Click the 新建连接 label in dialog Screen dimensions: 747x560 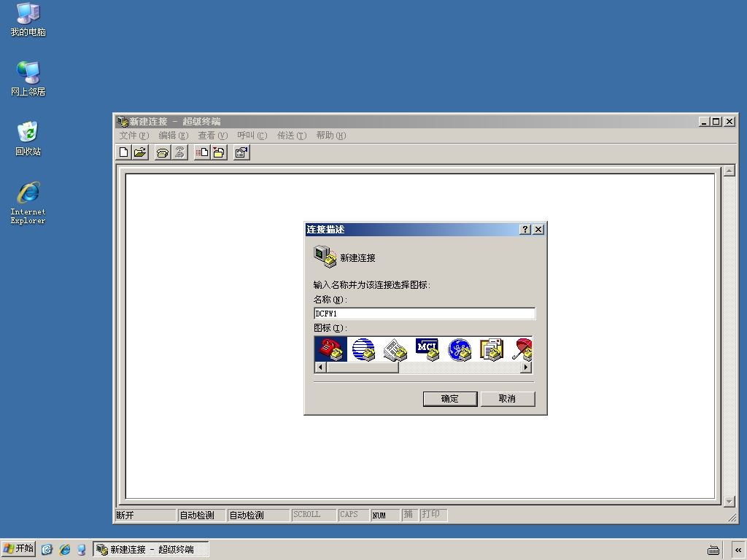(357, 257)
